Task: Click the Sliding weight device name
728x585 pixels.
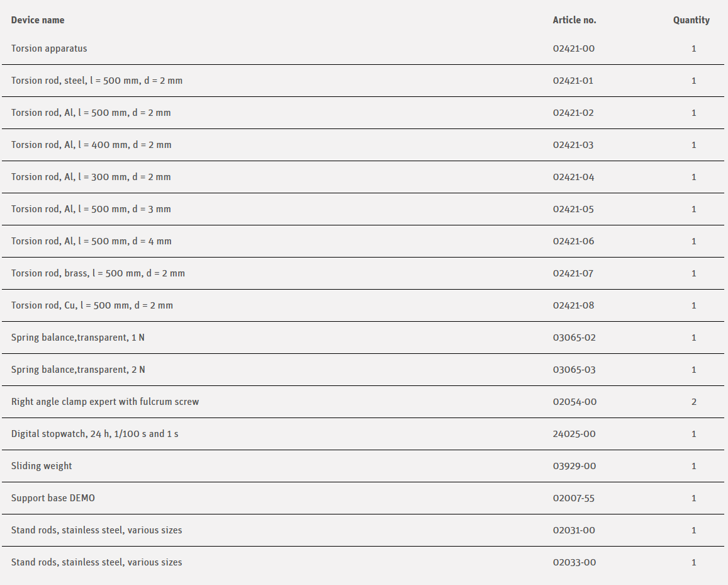Action: point(42,466)
